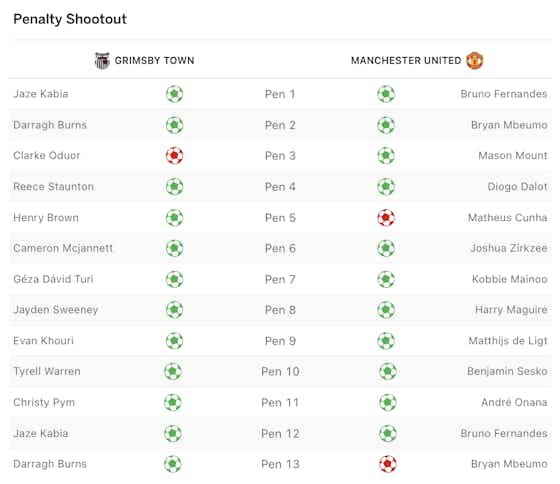Open Kobbie Mainoo's player name
Screen dimensions: 560x484
coord(510,279)
